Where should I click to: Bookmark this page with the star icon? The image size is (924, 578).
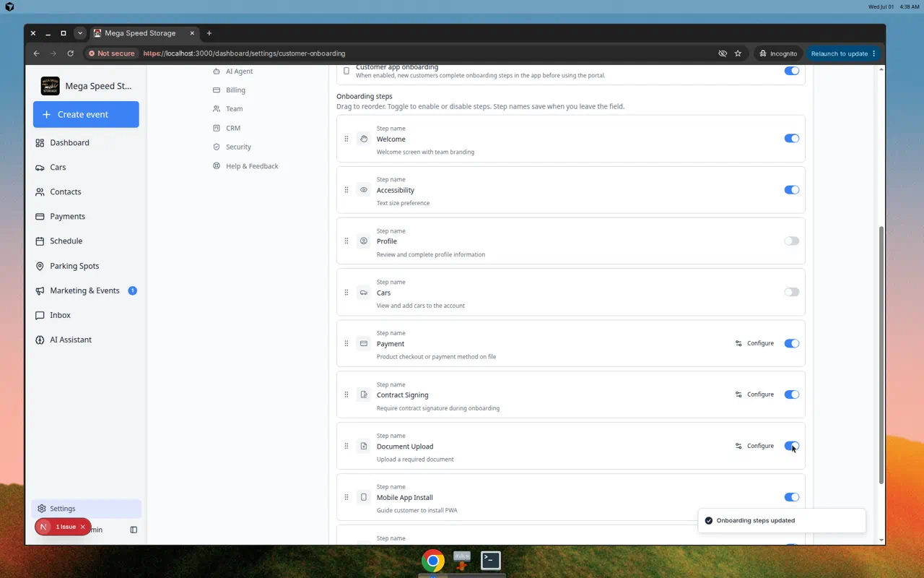[738, 53]
